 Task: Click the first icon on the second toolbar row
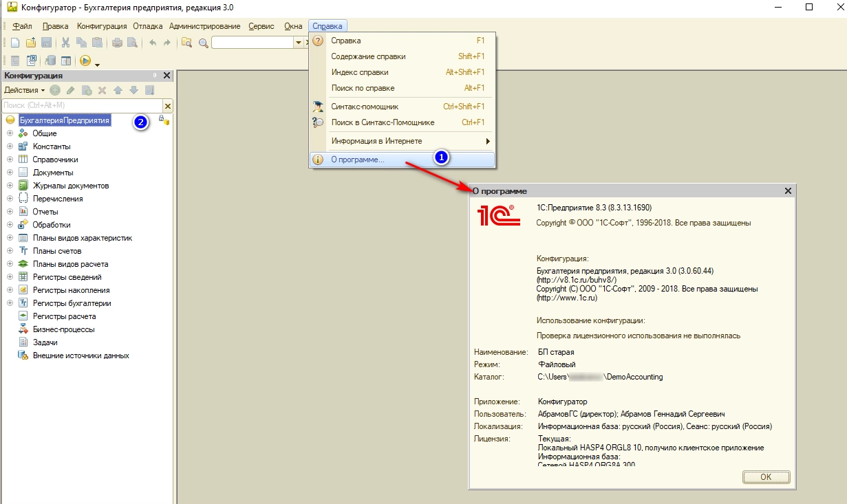click(x=15, y=61)
